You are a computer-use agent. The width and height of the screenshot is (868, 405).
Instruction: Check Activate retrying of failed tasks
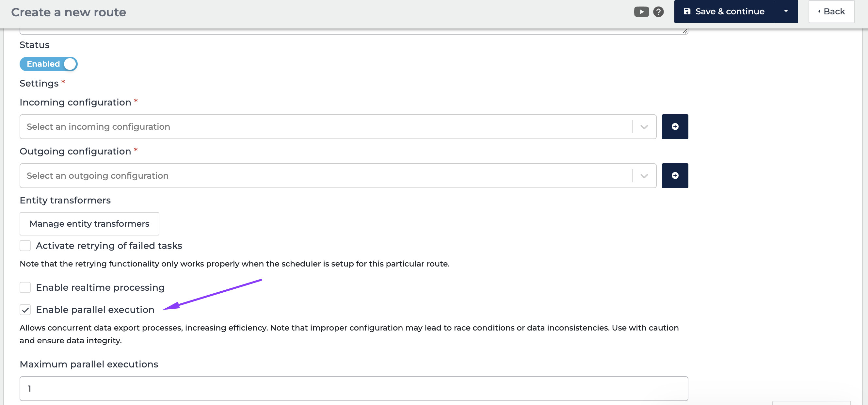point(25,246)
